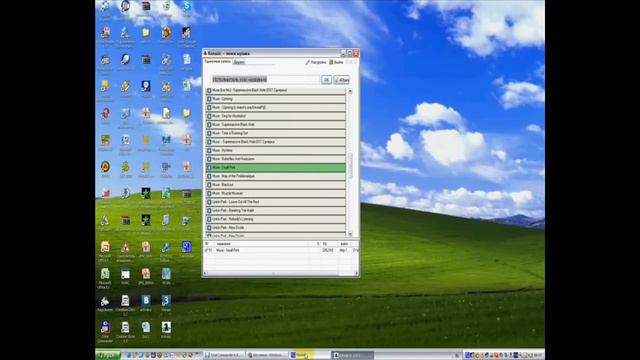Click icon beside Muse - Sing for Absolution
Screen dimensions: 640x360
[x=209, y=116]
